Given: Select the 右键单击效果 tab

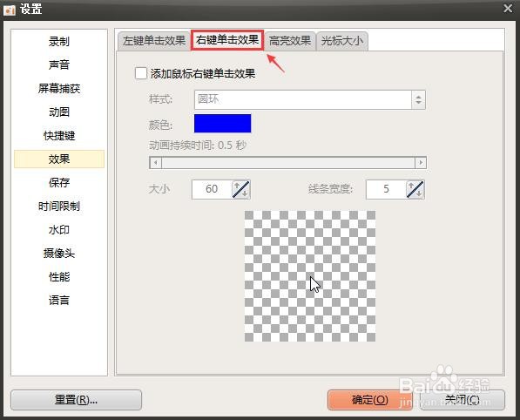Looking at the screenshot, I should click(x=227, y=40).
